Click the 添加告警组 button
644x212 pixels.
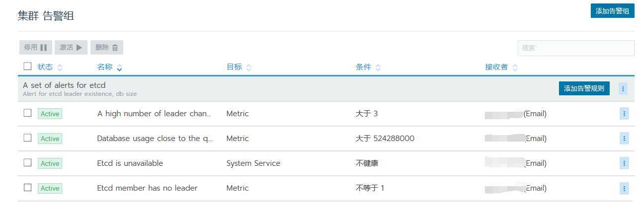pos(612,11)
